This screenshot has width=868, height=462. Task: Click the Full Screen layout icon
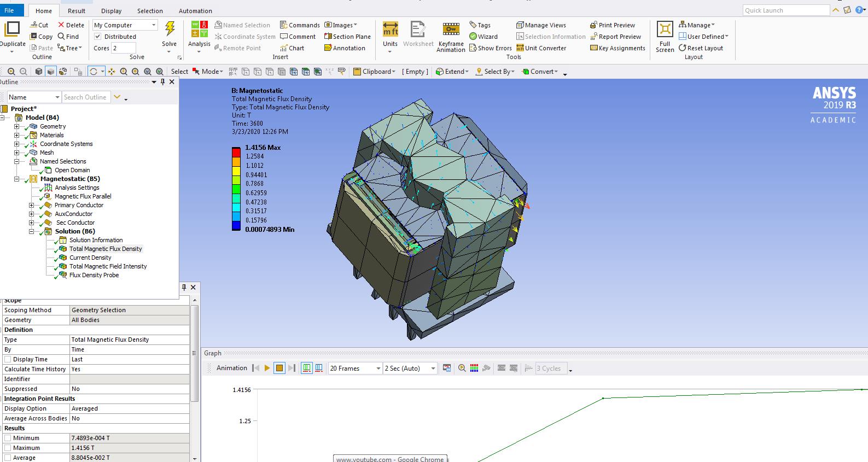click(665, 29)
